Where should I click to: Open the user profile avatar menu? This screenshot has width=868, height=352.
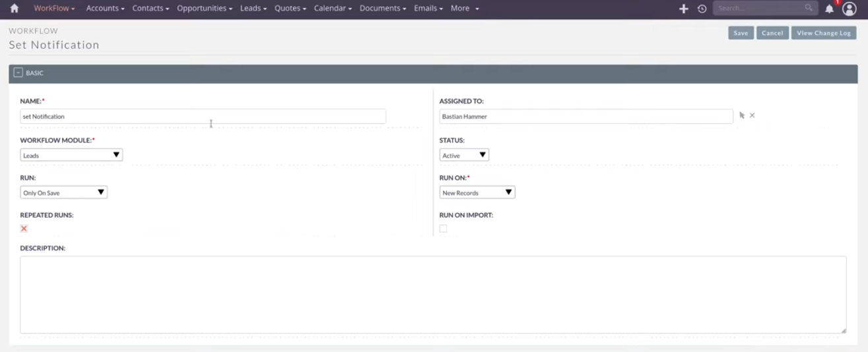coord(850,9)
